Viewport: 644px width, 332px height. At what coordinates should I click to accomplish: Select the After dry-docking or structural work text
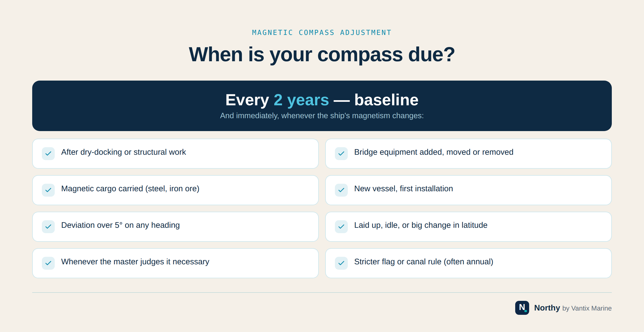click(123, 152)
